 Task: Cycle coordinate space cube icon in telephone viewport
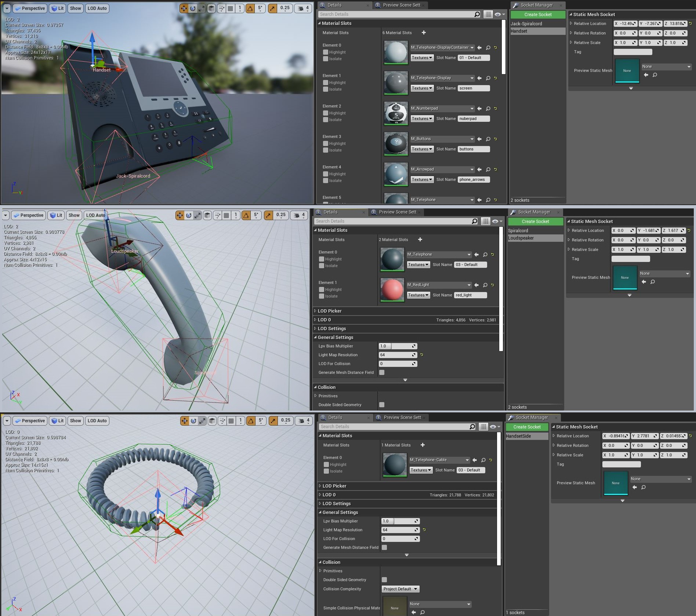[x=211, y=8]
